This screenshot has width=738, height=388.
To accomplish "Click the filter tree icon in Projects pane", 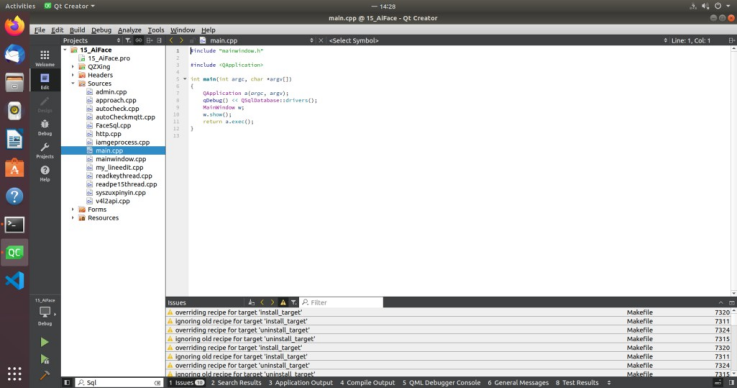I will (x=128, y=40).
